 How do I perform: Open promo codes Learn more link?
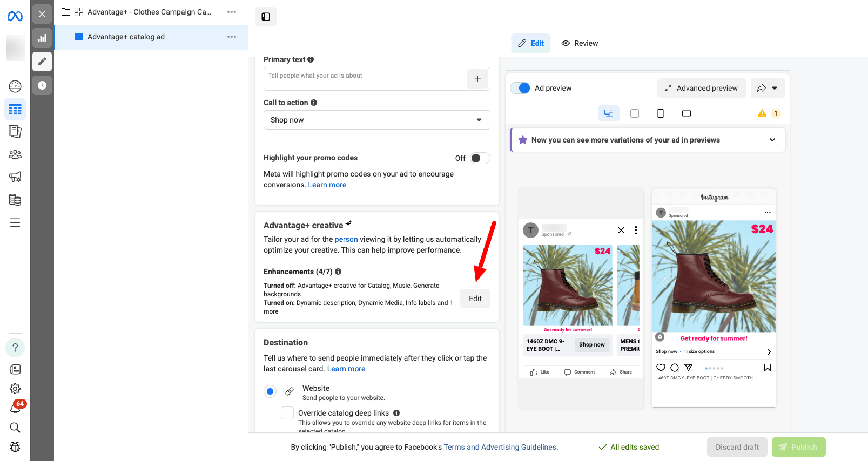[327, 185]
